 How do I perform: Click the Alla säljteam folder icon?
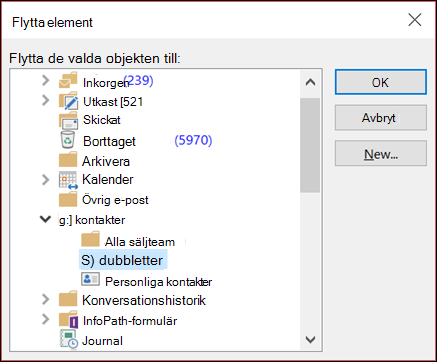click(90, 239)
